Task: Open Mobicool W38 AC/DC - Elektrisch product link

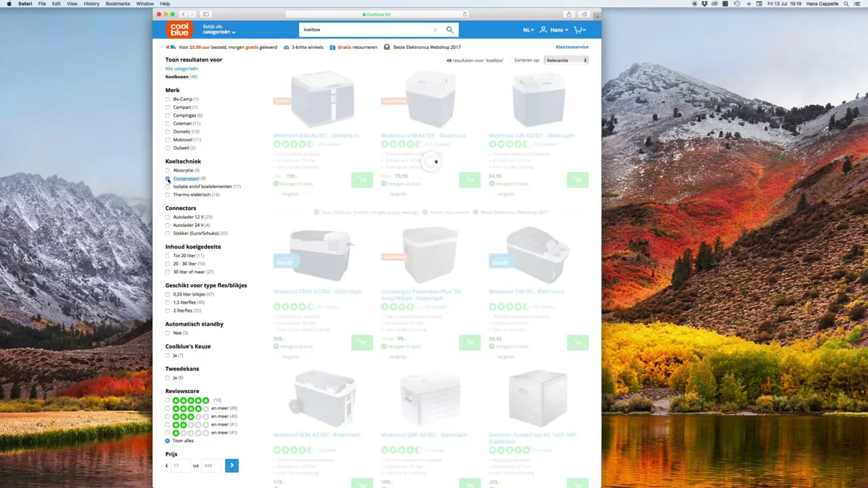Action: click(317, 434)
